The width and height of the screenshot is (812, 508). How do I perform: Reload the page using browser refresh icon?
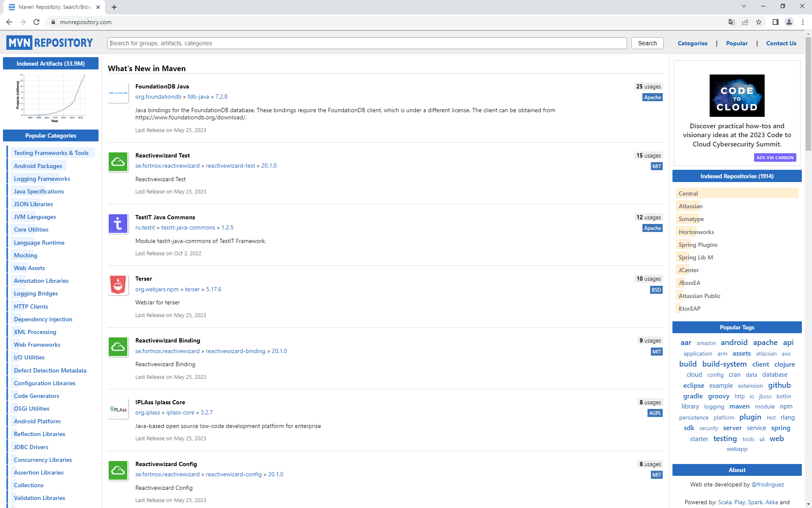(36, 22)
